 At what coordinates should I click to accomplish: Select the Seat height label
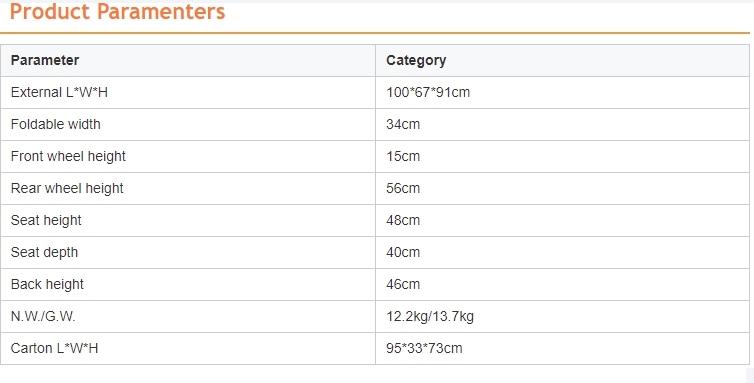coord(46,220)
